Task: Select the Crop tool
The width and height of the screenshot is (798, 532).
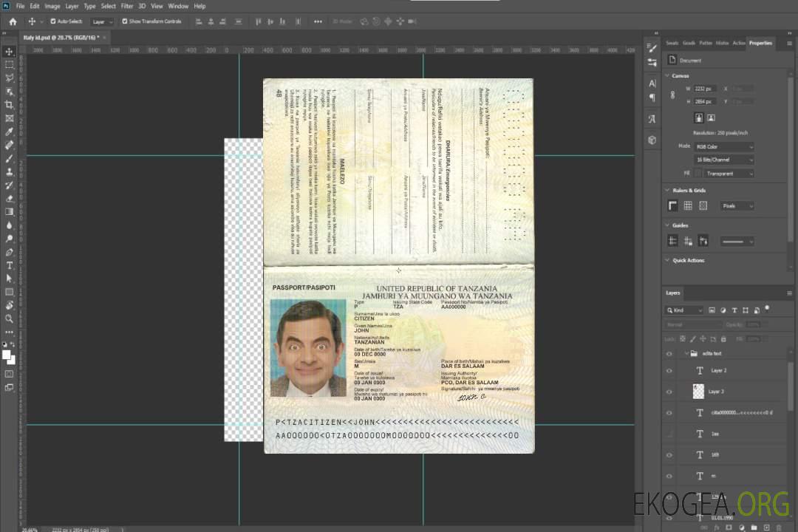Action: [x=9, y=105]
